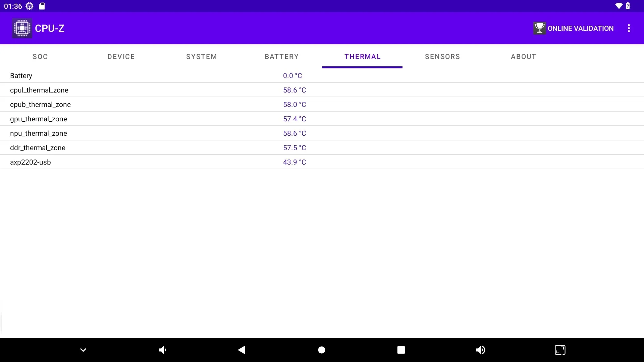Click the screenshot capture icon in navigation bar
Viewport: 644px width, 362px height.
point(560,350)
